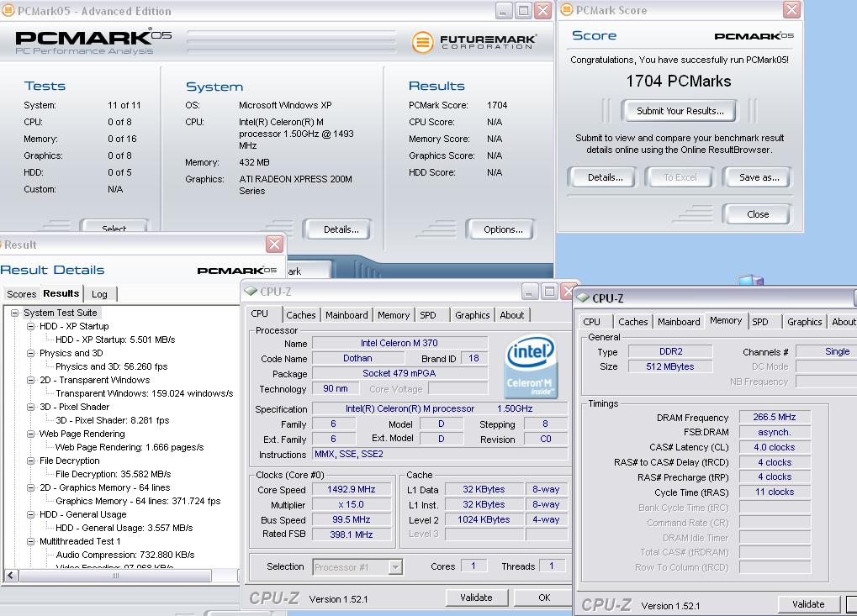Viewport: 857px width, 616px height.
Task: Open Caches tab in Memory CPU-Z window
Action: tap(633, 322)
